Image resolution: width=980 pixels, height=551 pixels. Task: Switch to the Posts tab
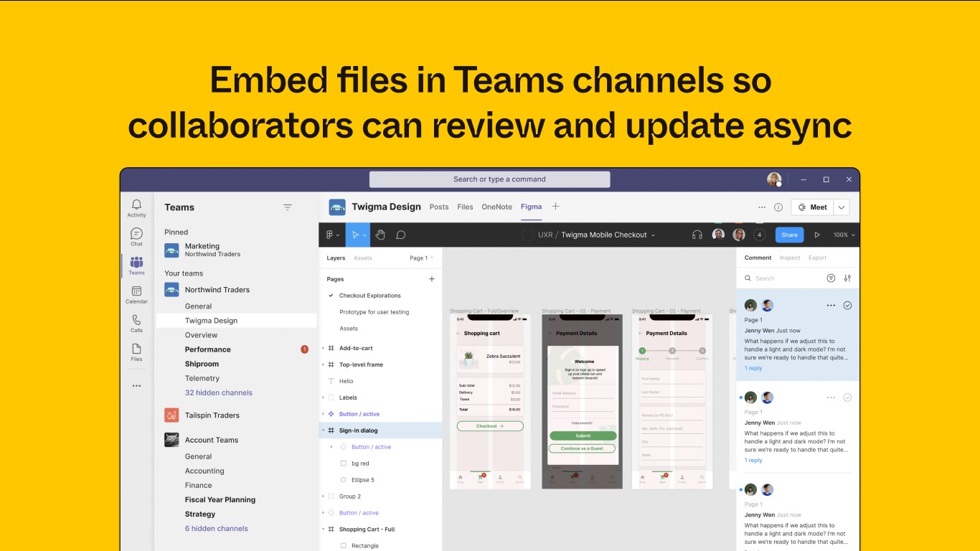click(439, 207)
